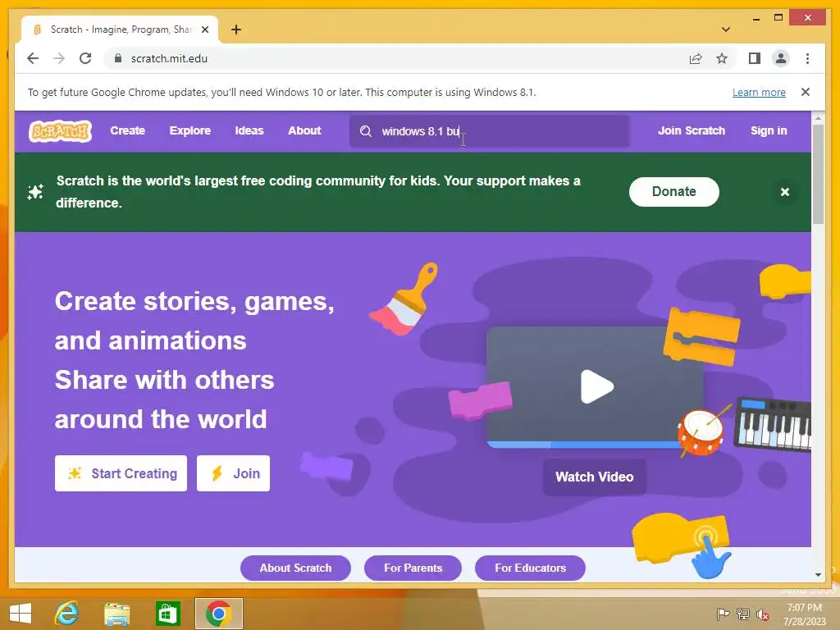Close the Scratch browser tab
Viewport: 840px width, 630px height.
(204, 30)
